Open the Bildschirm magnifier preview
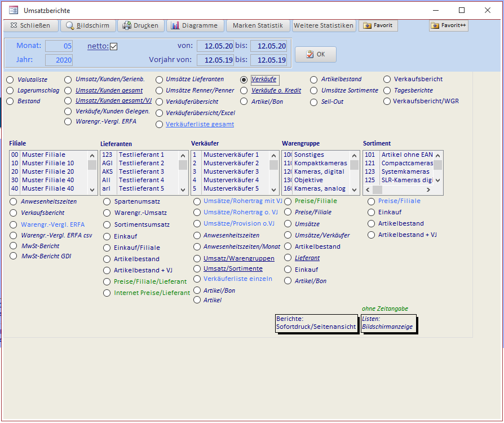Image resolution: width=504 pixels, height=423 pixels. [x=88, y=25]
